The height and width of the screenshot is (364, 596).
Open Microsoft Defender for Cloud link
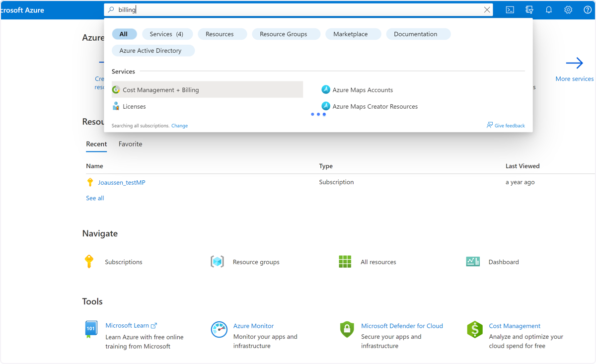pos(402,326)
